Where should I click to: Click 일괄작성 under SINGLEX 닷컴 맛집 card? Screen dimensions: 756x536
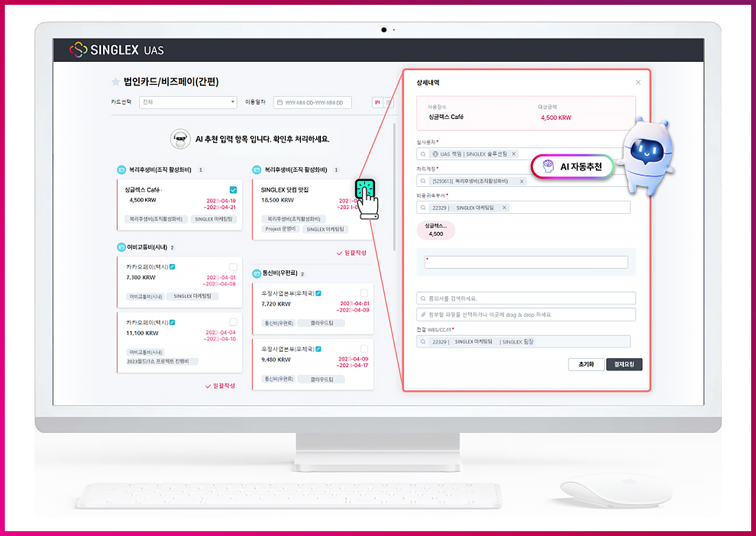click(x=351, y=253)
